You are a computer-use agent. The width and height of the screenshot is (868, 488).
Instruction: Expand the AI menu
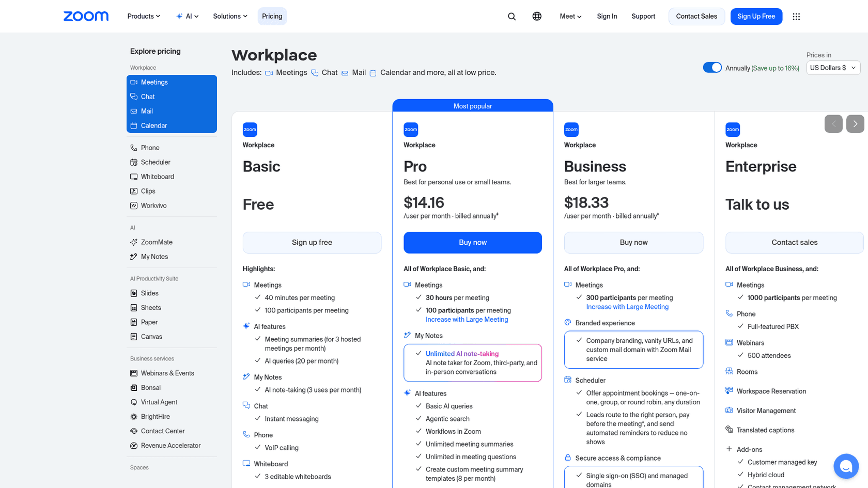tap(187, 17)
